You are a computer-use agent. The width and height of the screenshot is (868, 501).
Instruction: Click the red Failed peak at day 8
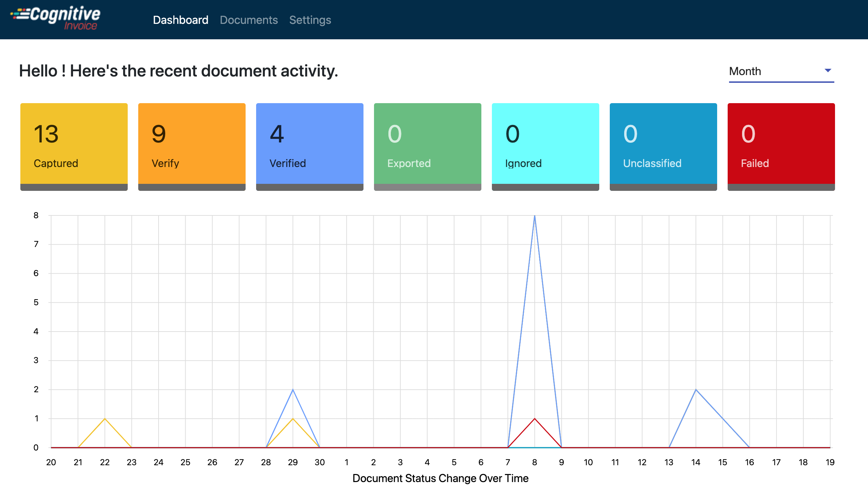[x=534, y=419]
